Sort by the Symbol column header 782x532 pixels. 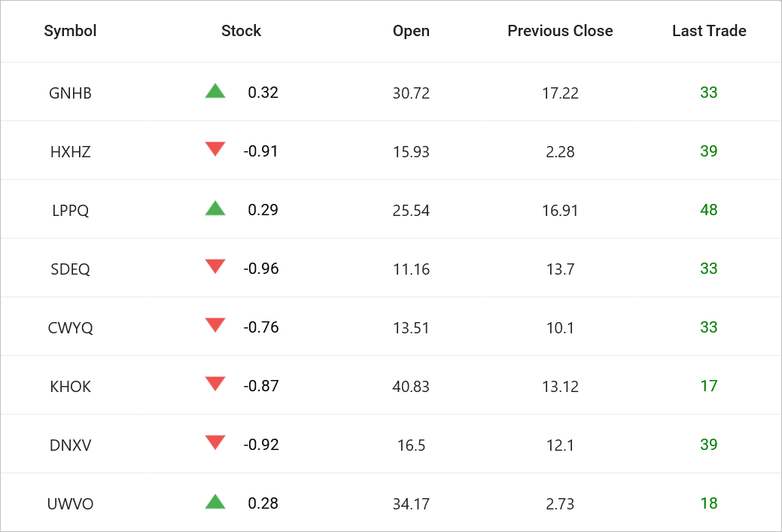(71, 31)
